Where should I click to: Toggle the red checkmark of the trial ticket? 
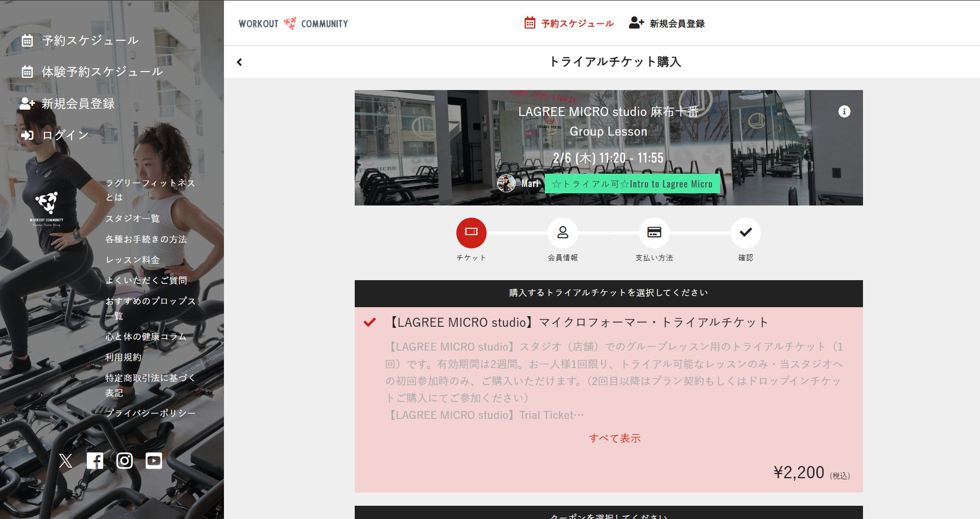click(x=370, y=322)
